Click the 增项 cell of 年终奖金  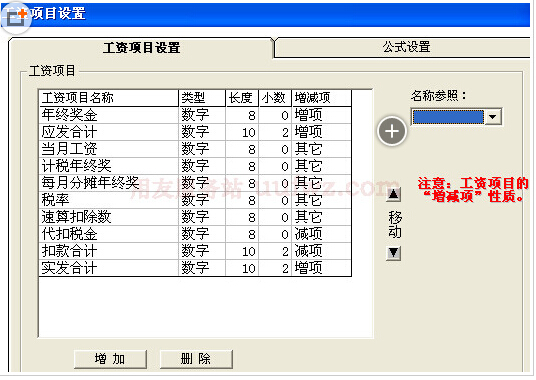coord(321,115)
